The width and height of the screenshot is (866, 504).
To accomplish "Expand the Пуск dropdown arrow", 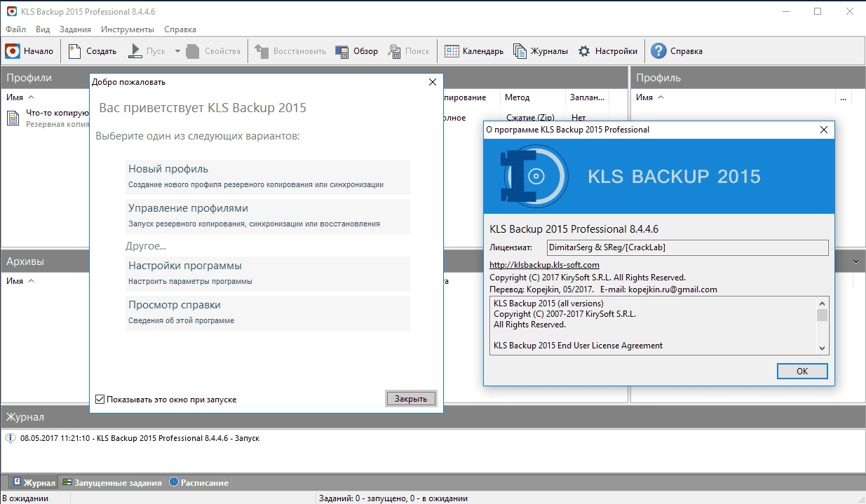I will click(x=177, y=51).
